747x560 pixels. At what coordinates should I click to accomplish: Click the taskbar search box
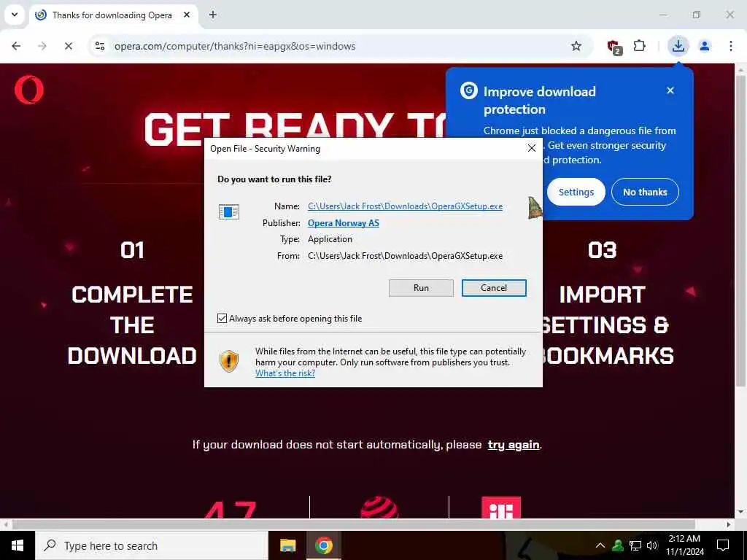coord(152,545)
